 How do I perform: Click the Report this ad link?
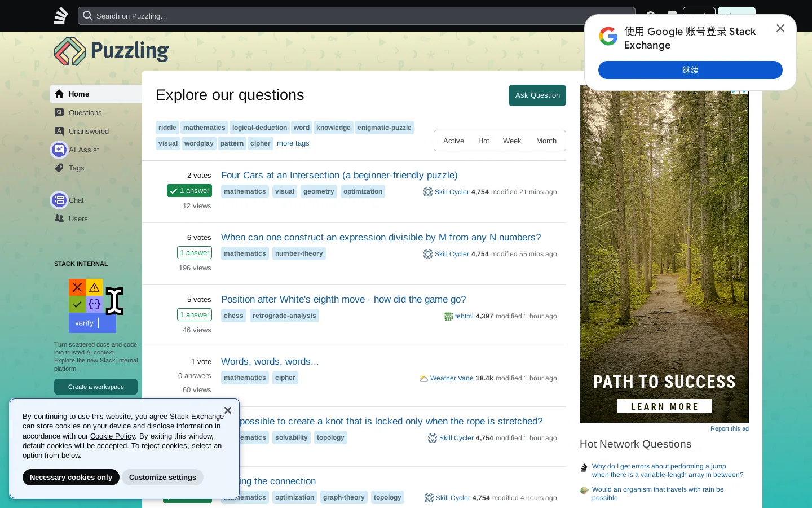click(730, 429)
